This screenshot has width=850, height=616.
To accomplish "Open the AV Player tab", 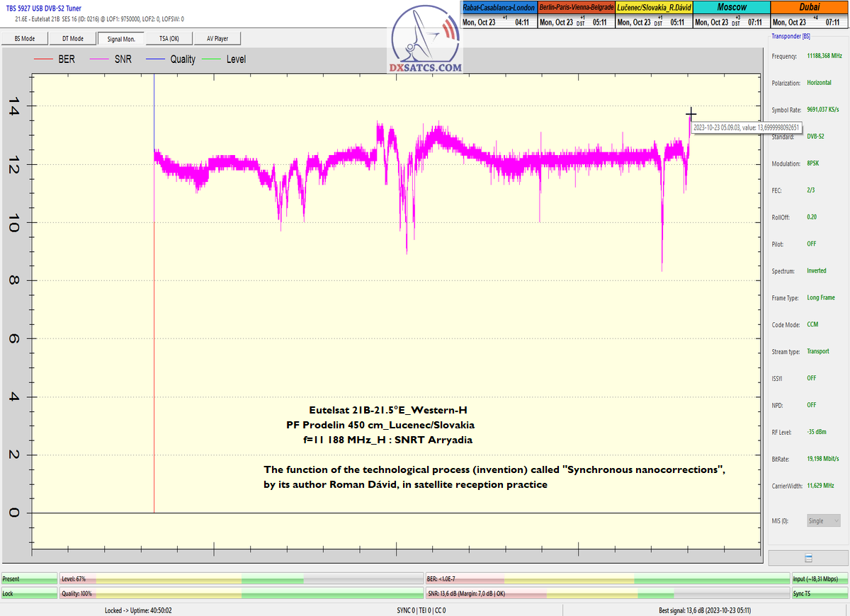I will pyautogui.click(x=217, y=38).
